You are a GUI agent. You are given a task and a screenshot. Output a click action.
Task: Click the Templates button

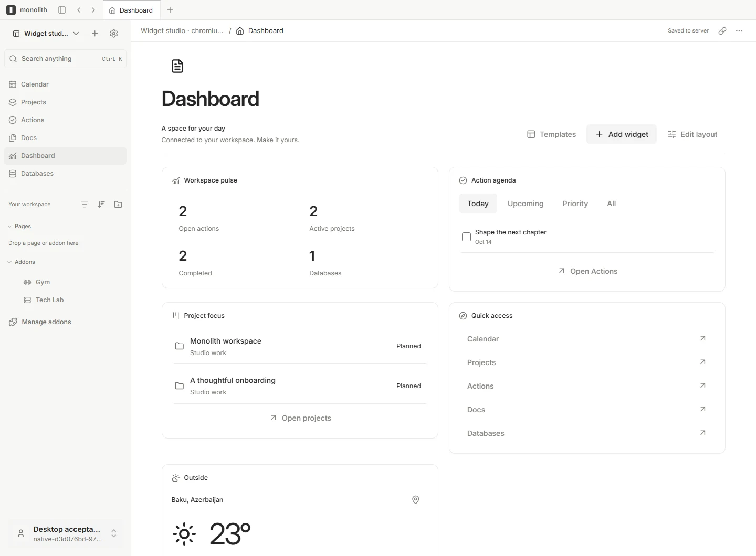coord(551,134)
